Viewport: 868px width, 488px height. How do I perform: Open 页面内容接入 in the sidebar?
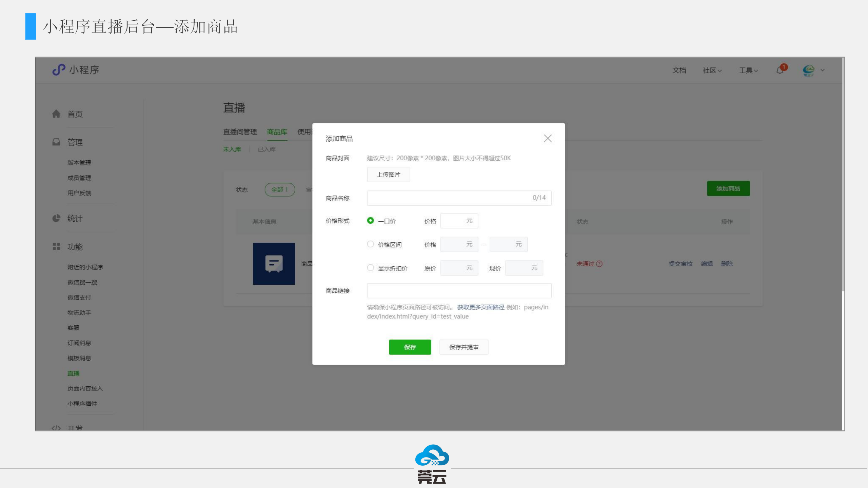coord(85,388)
